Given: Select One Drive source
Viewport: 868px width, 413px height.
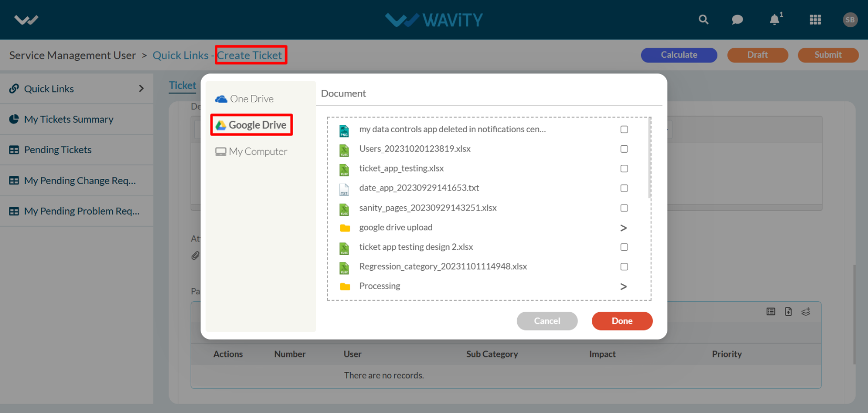Looking at the screenshot, I should point(245,99).
